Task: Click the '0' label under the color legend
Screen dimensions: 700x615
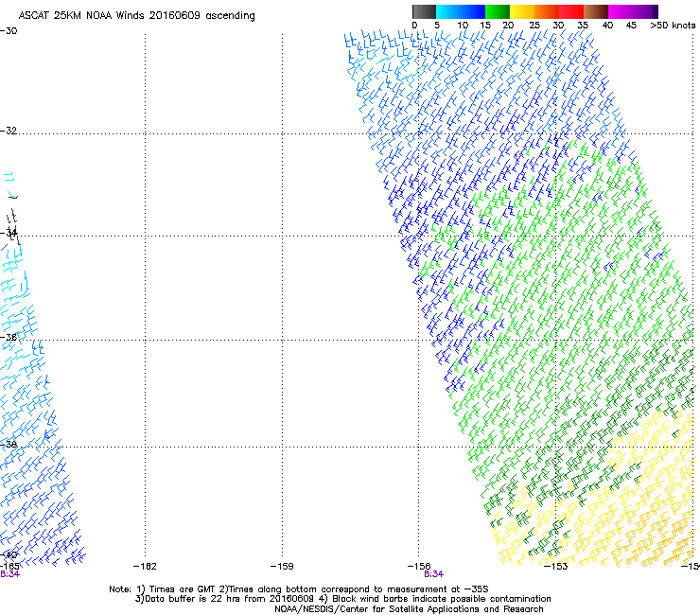Action: 414,26
